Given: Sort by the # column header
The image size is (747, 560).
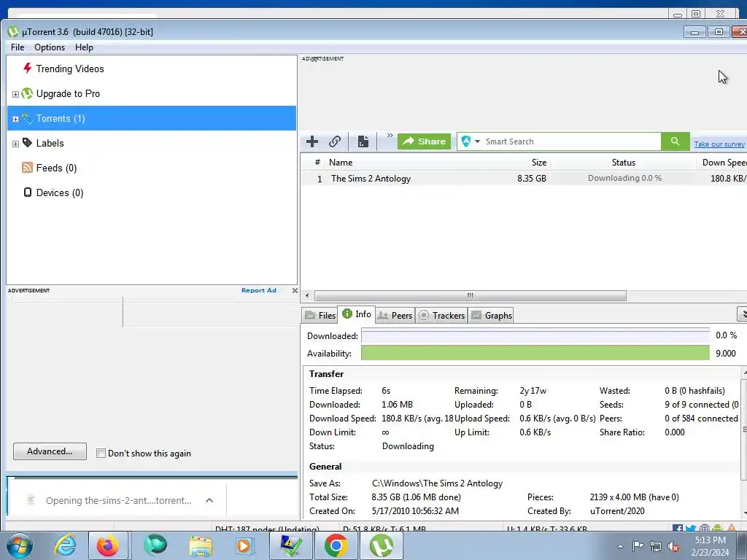Looking at the screenshot, I should click(x=317, y=163).
